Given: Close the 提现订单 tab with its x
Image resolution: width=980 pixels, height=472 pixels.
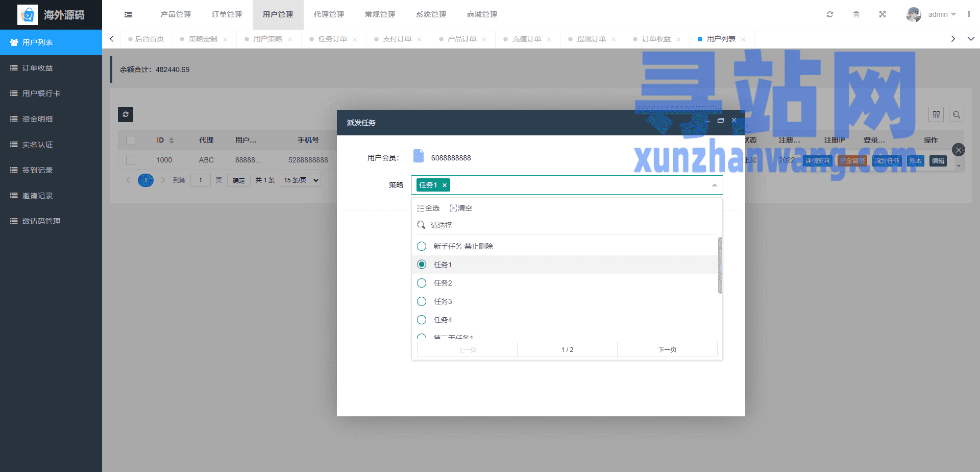Looking at the screenshot, I should (x=614, y=39).
